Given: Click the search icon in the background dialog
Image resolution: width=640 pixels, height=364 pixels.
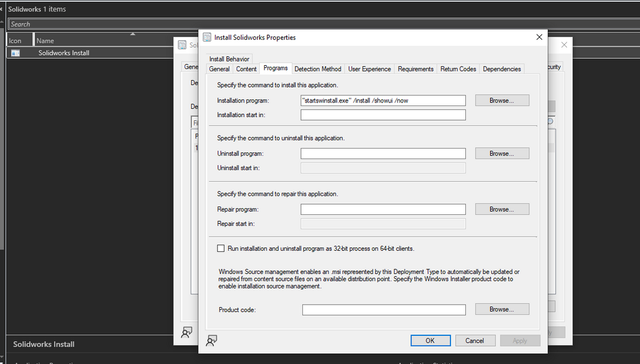Looking at the screenshot, I should [x=550, y=121].
